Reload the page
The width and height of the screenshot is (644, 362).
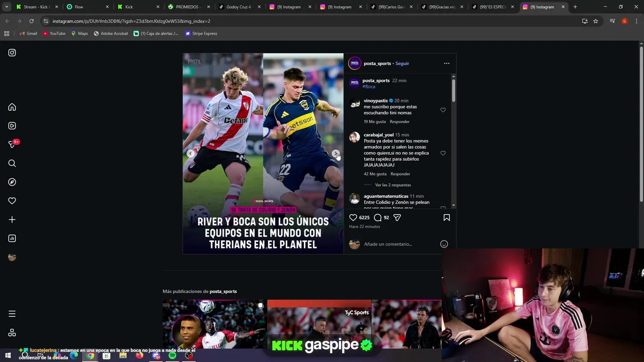[31, 21]
